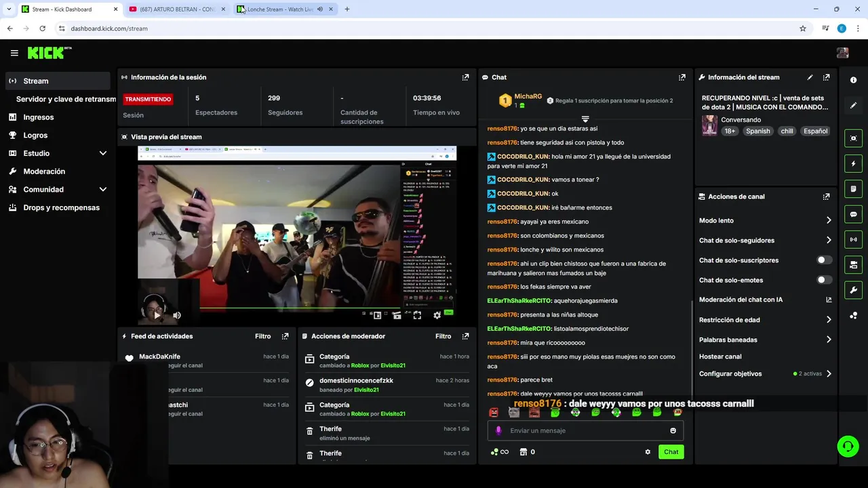This screenshot has width=868, height=488.
Task: Switch to the ARTURO BELTRAN browser tab
Action: 176,9
